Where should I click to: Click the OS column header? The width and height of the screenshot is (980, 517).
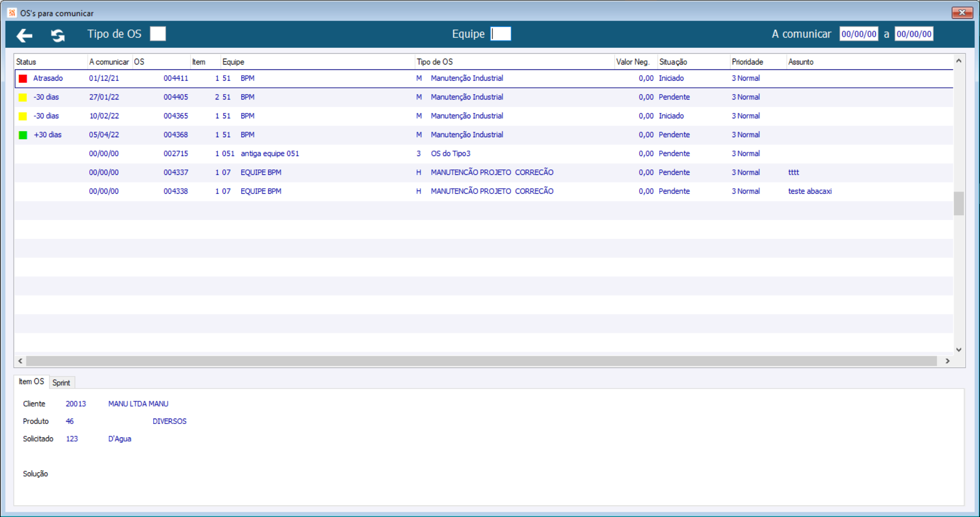click(161, 62)
